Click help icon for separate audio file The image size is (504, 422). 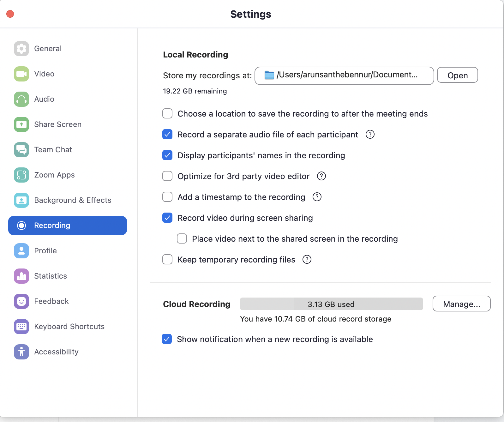[x=370, y=134]
